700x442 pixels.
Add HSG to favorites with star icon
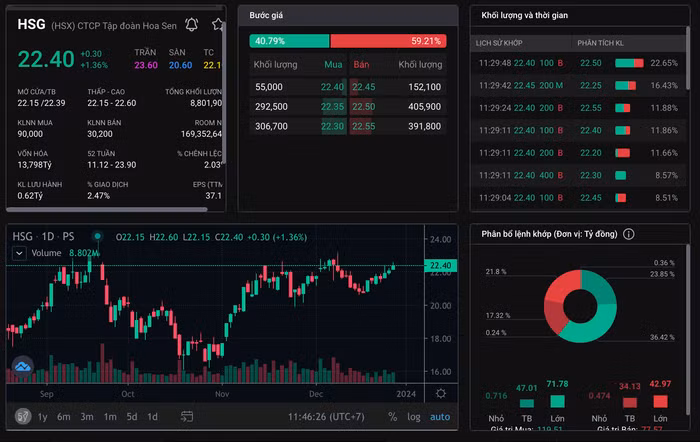pos(217,23)
